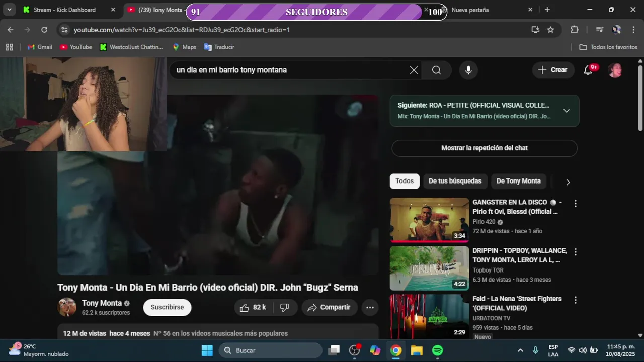Run the YouTube search with magnifier button
The width and height of the screenshot is (644, 362).
[437, 70]
